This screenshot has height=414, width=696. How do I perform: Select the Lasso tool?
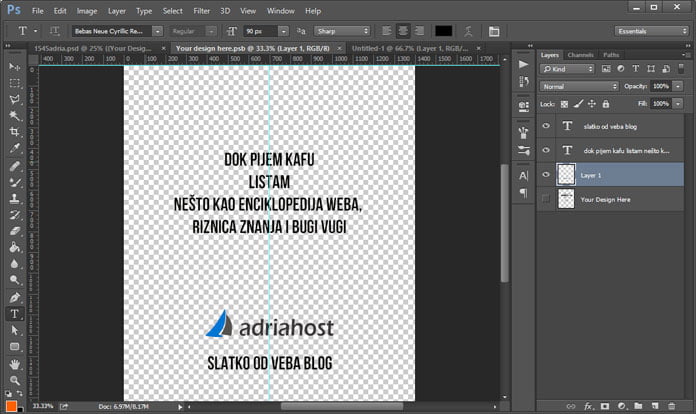click(x=14, y=99)
